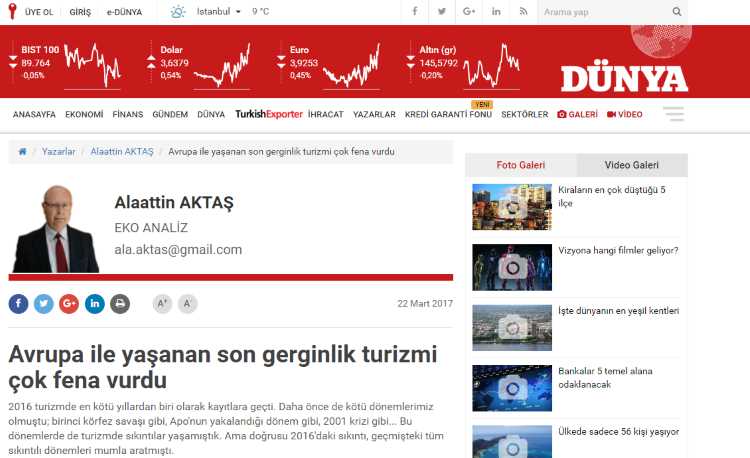Viewport: 750px width, 458px height.
Task: Click the Yazarlar breadcrumb link
Action: 58,152
